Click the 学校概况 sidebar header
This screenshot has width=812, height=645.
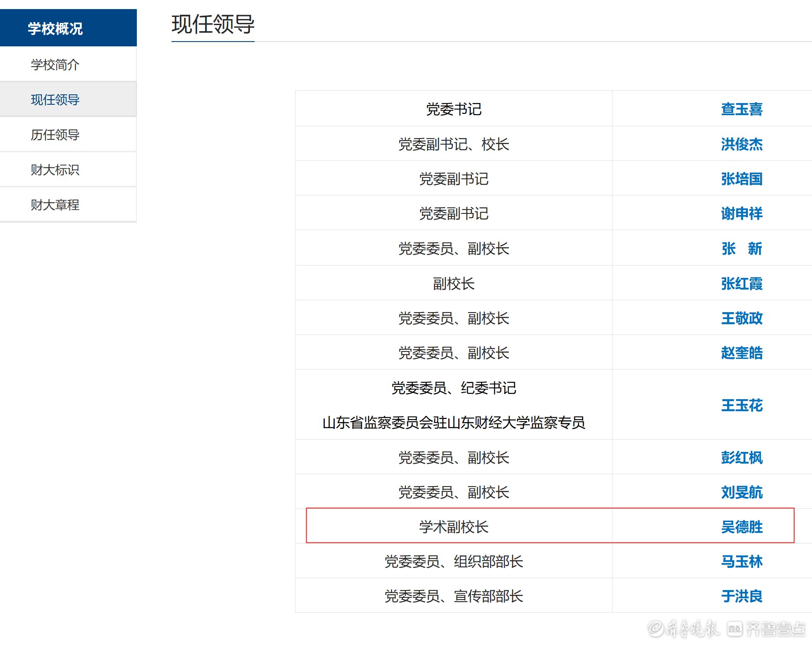coord(55,29)
